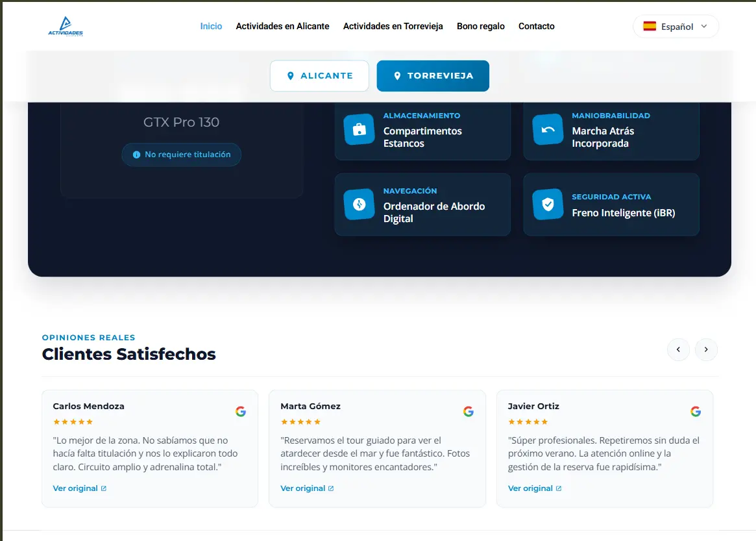Image resolution: width=756 pixels, height=541 pixels.
Task: Open Actividades en Torrevieja menu
Action: tap(393, 26)
